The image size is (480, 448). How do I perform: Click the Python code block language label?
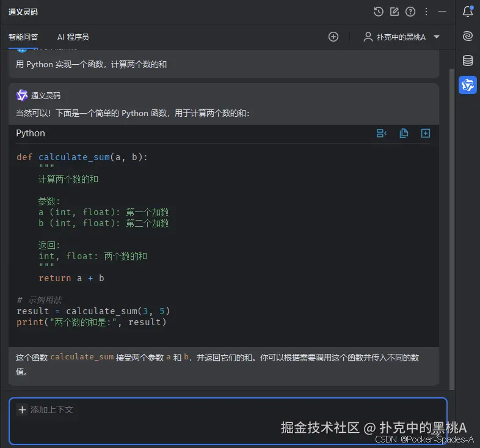(31, 133)
